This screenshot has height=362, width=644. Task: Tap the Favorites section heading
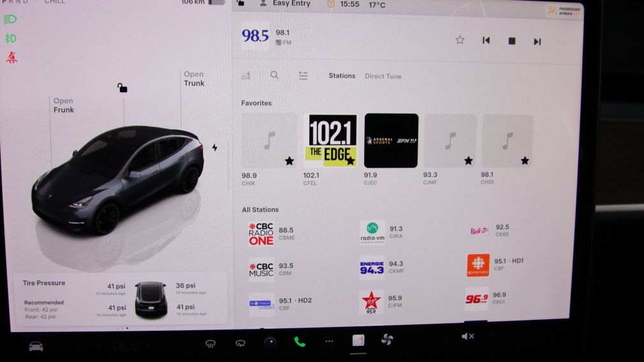256,103
